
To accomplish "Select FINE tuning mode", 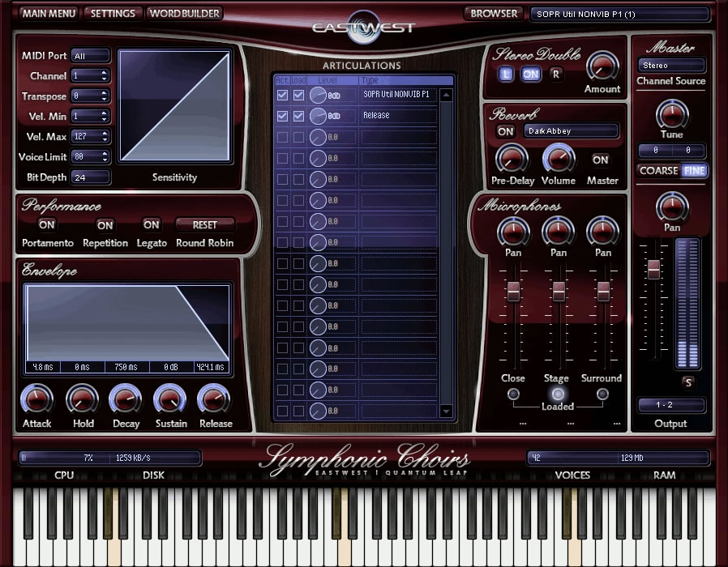I will click(694, 171).
